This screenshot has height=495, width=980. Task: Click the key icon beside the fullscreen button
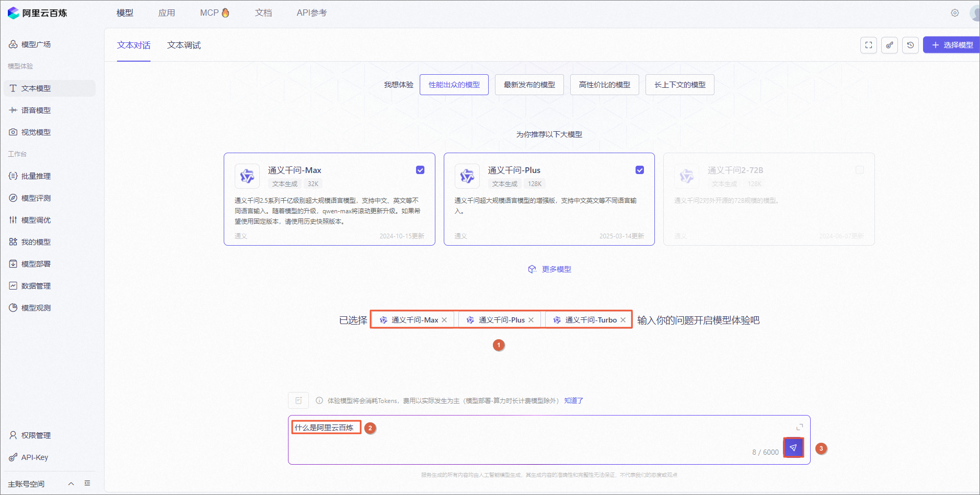click(890, 45)
